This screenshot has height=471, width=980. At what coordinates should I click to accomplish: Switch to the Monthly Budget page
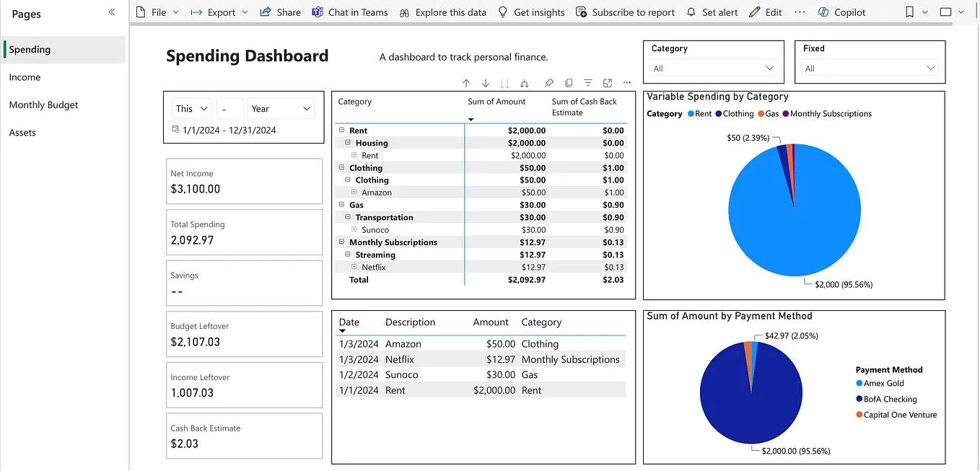pos(43,105)
